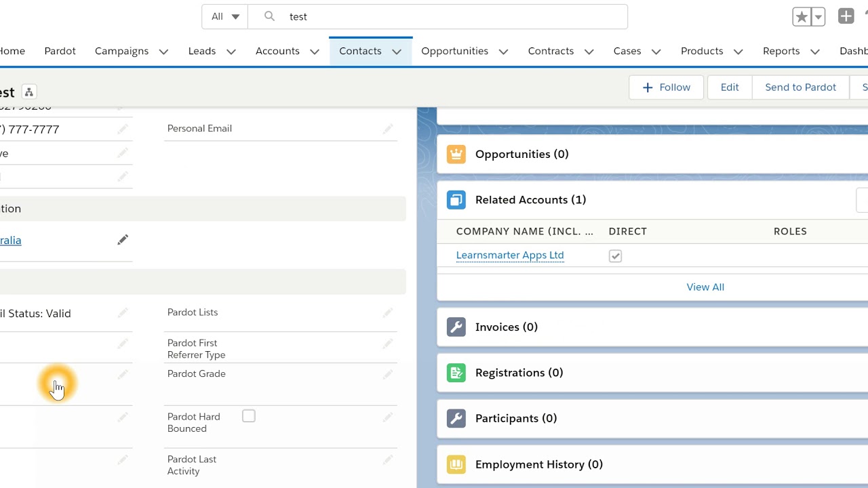Click the Participants related list icon
Viewport: 868px width, 488px height.
coord(456,418)
